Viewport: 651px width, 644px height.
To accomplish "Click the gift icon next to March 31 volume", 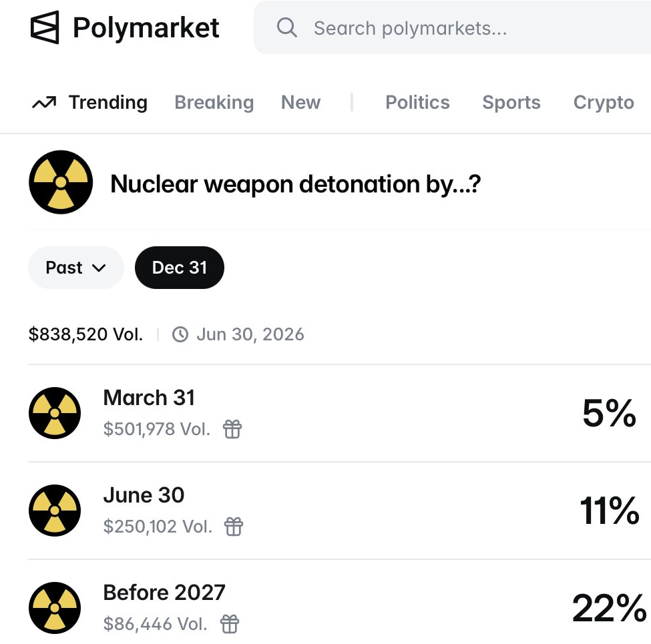I will (232, 429).
